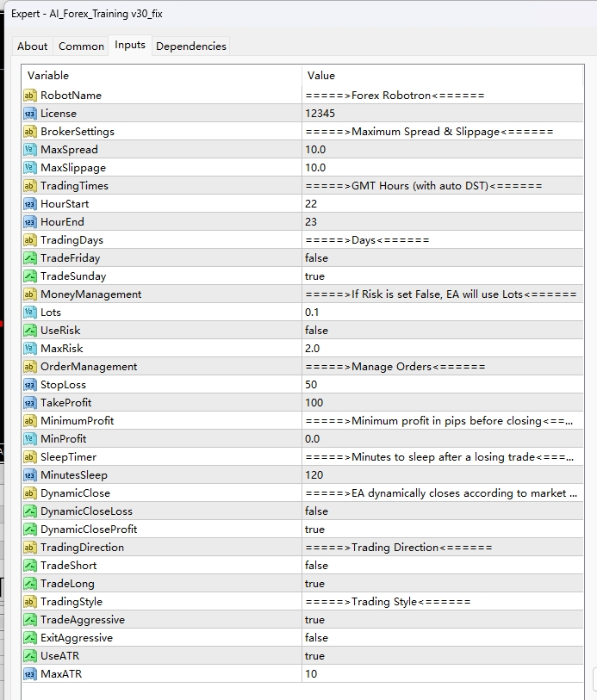This screenshot has height=700, width=597.
Task: Click the Value column header
Action: (x=443, y=76)
